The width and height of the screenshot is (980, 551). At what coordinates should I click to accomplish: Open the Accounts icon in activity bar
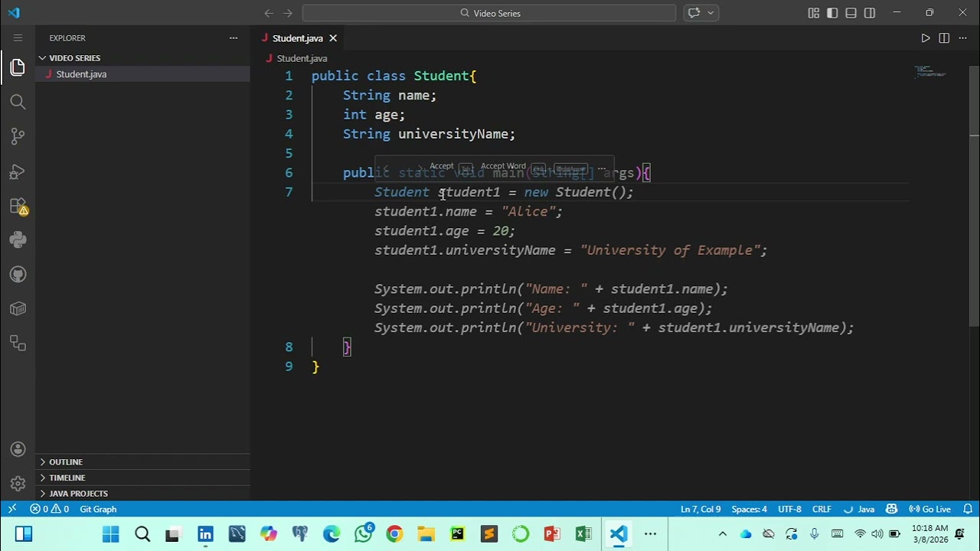[x=18, y=450]
